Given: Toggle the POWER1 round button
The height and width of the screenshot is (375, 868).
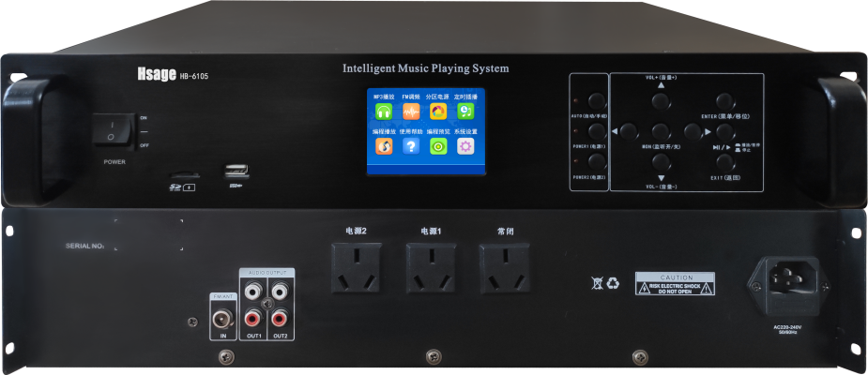Looking at the screenshot, I should [x=596, y=132].
